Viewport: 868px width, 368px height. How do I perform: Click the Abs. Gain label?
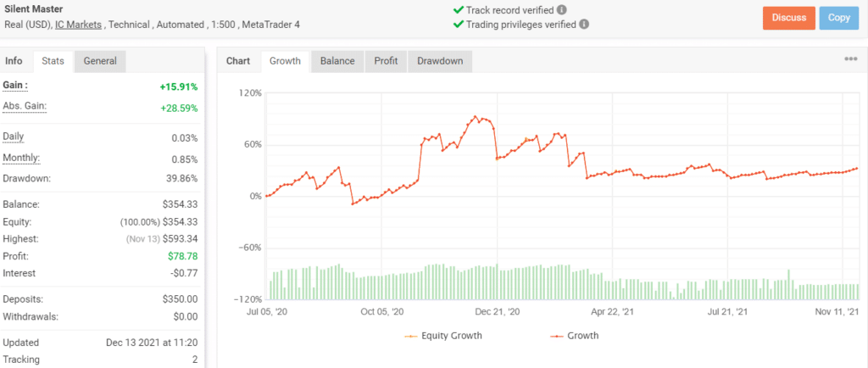click(x=25, y=106)
